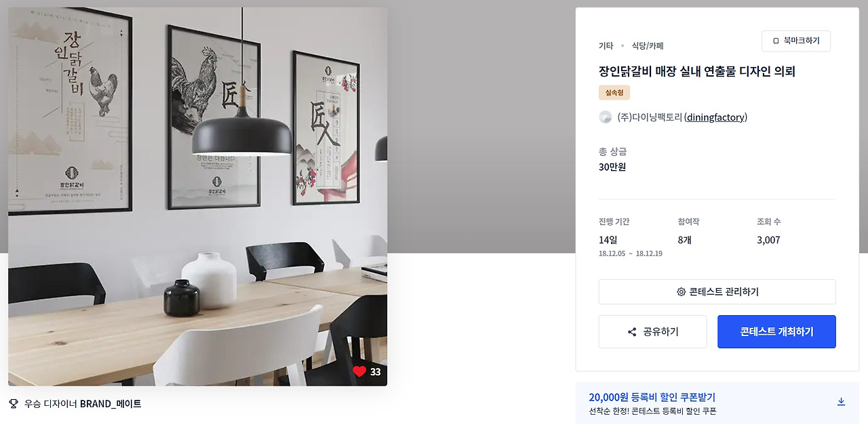Click the trophy icon beside 우승 디자이너
This screenshot has width=868, height=431.
point(14,404)
